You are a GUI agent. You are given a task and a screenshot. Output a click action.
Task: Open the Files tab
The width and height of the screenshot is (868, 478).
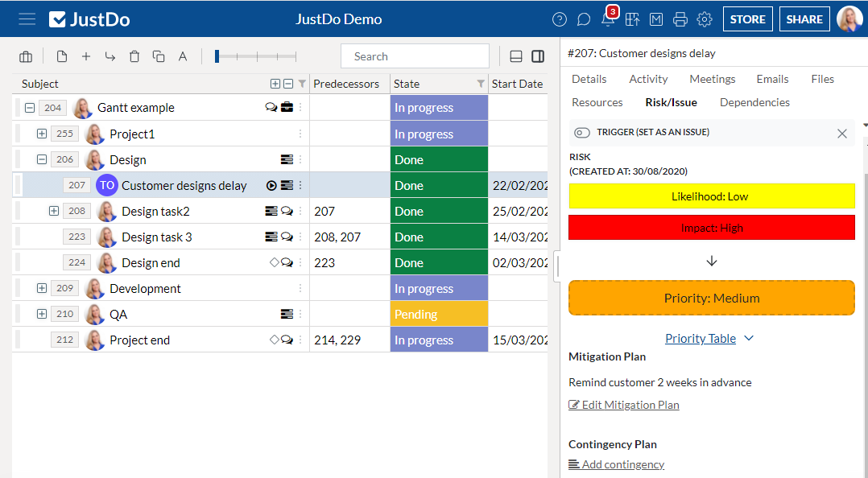[822, 79]
